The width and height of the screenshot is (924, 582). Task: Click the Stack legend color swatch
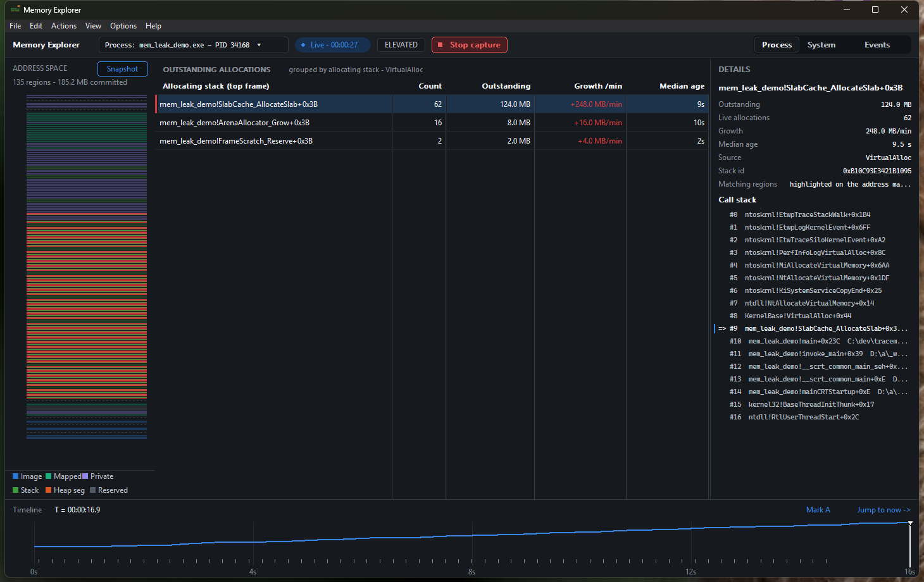pyautogui.click(x=16, y=490)
